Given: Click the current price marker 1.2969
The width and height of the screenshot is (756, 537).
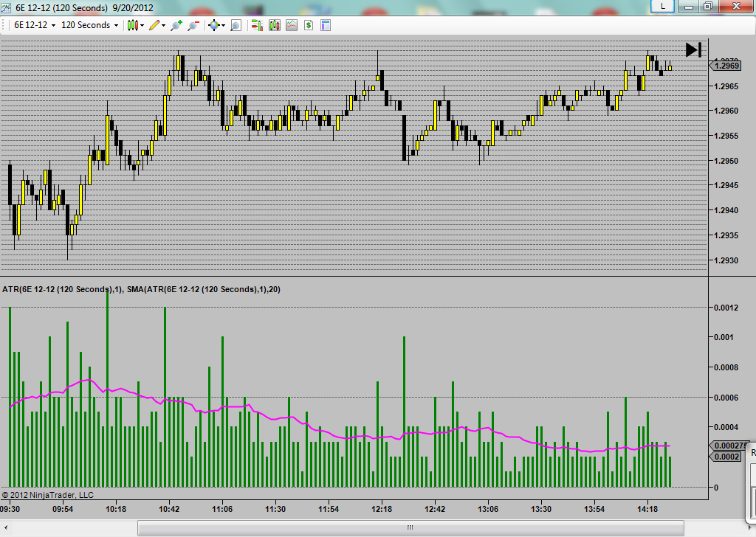Looking at the screenshot, I should (726, 66).
